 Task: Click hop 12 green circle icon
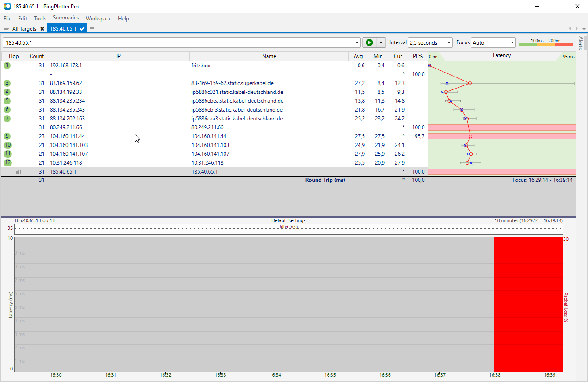[8, 163]
